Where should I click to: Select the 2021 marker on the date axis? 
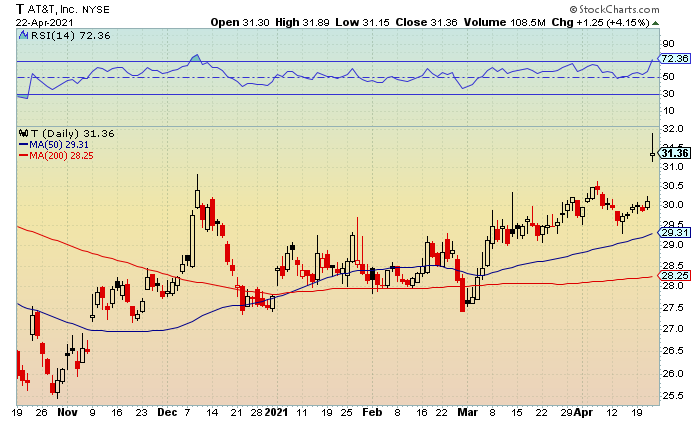point(276,412)
